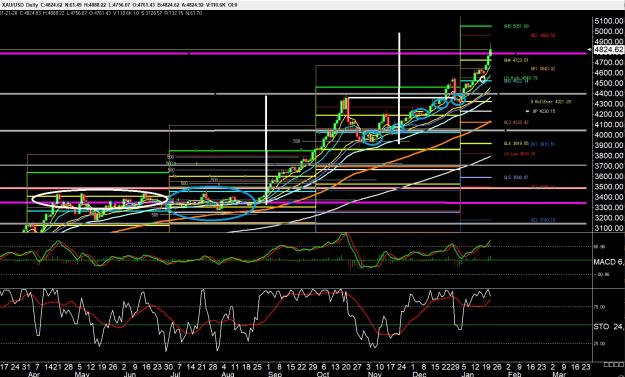625x377 pixels.
Task: Click the Rollover level label on chart
Action: coord(551,102)
